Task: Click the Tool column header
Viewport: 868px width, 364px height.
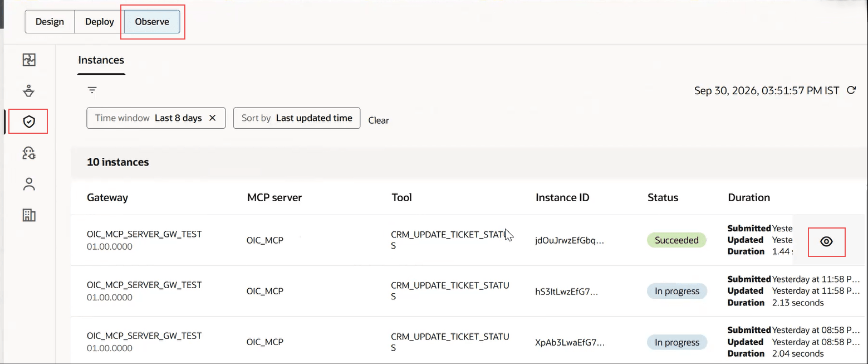Action: pos(402,197)
